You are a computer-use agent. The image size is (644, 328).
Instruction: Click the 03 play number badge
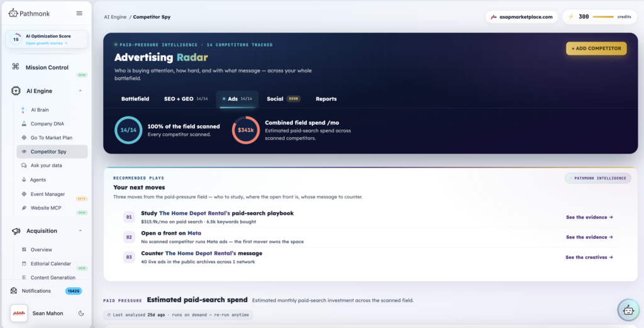129,257
